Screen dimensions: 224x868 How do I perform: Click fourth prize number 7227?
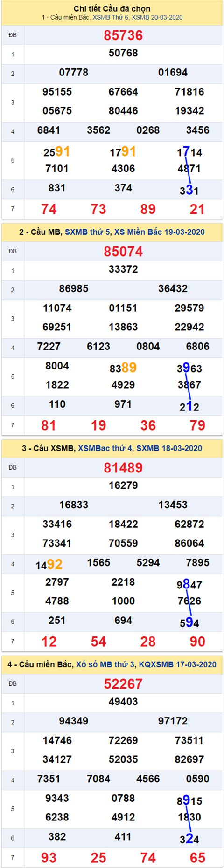[x=49, y=347]
